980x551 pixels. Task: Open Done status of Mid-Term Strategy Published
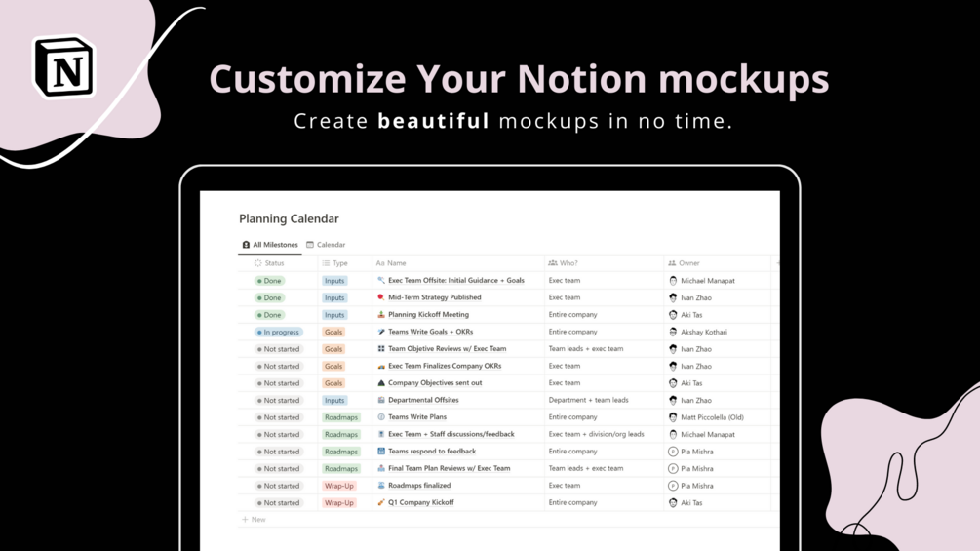(x=269, y=298)
